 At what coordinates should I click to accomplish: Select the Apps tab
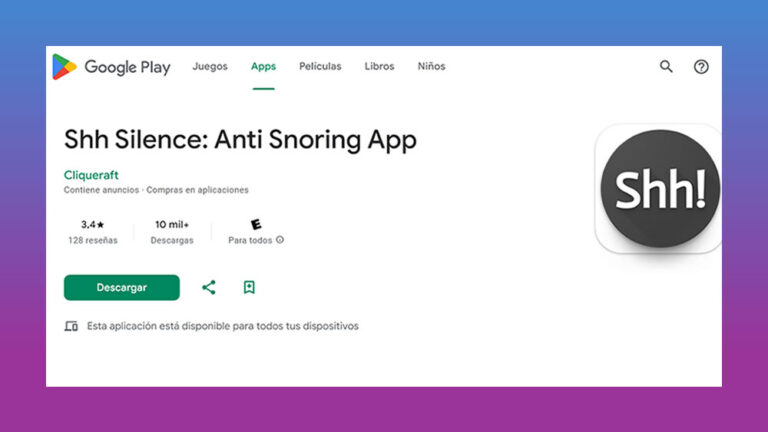264,66
